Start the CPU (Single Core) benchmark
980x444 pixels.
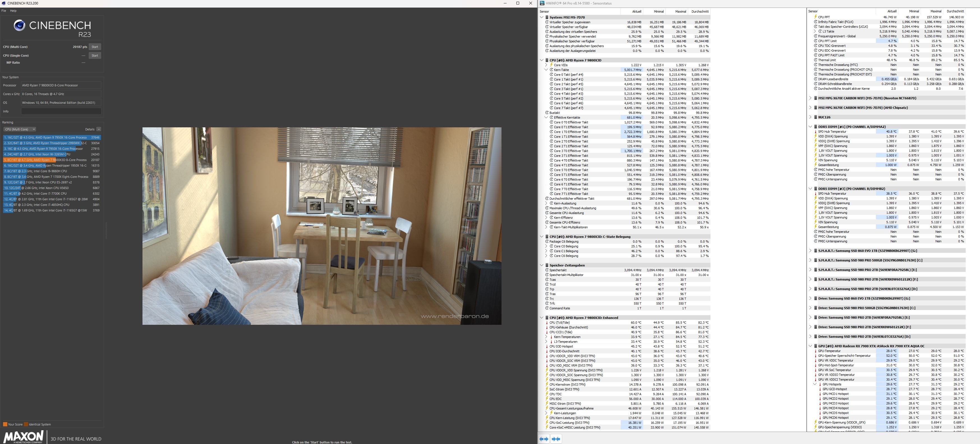95,56
